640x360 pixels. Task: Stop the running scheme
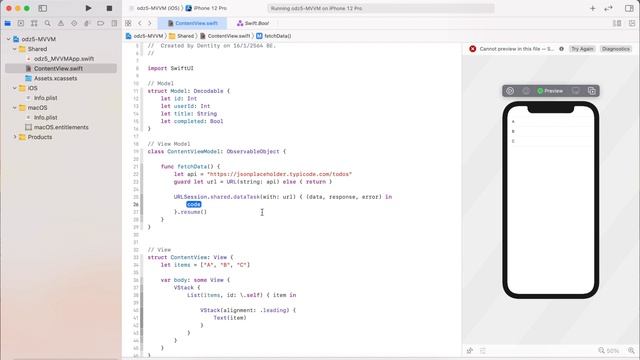109,8
